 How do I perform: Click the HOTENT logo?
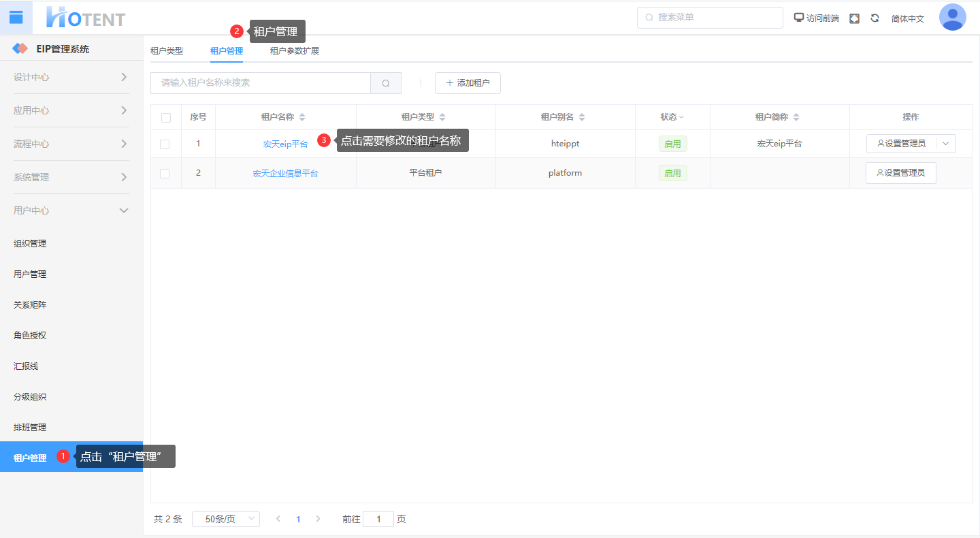86,18
